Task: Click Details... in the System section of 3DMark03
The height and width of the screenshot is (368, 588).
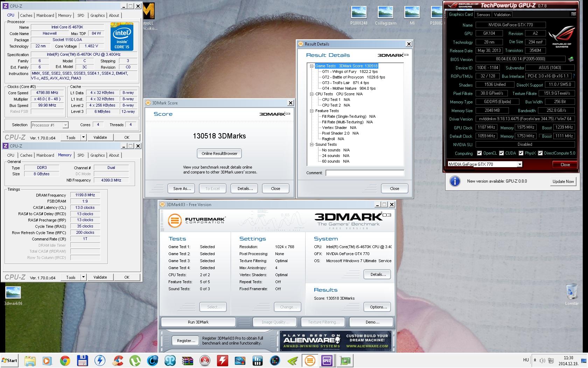Action: tap(378, 274)
